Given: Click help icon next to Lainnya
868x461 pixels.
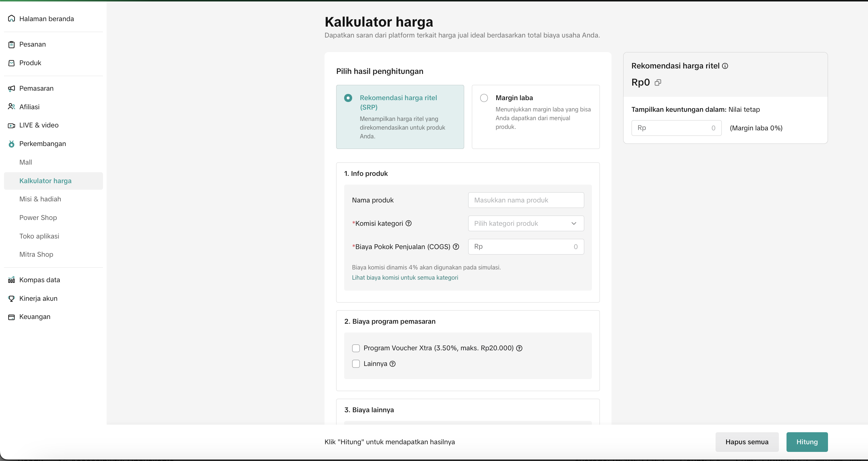Looking at the screenshot, I should pyautogui.click(x=393, y=364).
